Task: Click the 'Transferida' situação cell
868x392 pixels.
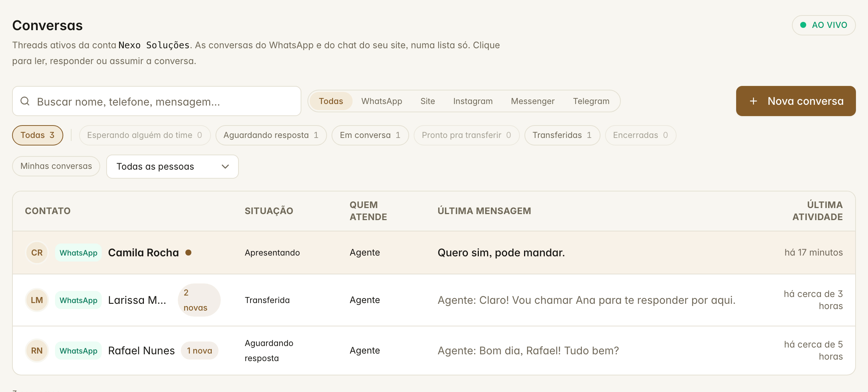Action: (267, 300)
